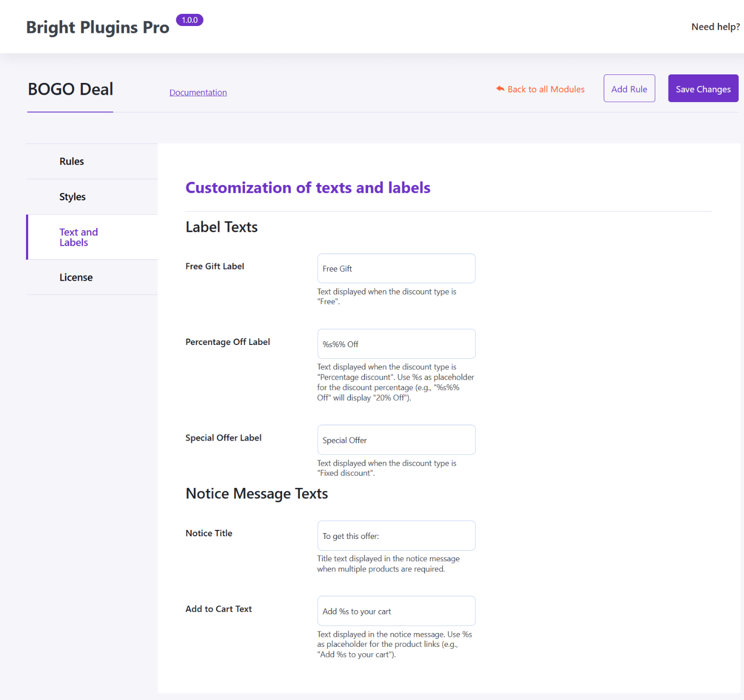744x700 pixels.
Task: Select the Customization of texts heading
Action: point(308,188)
